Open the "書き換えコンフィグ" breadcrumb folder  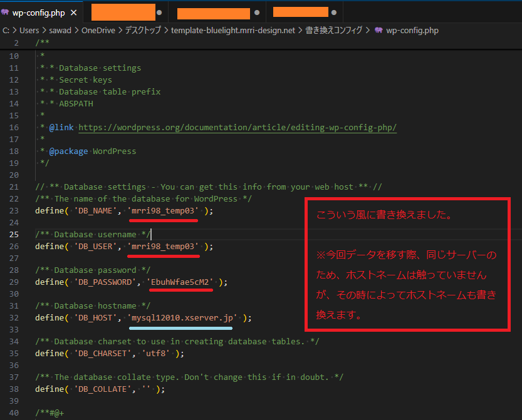coord(334,30)
